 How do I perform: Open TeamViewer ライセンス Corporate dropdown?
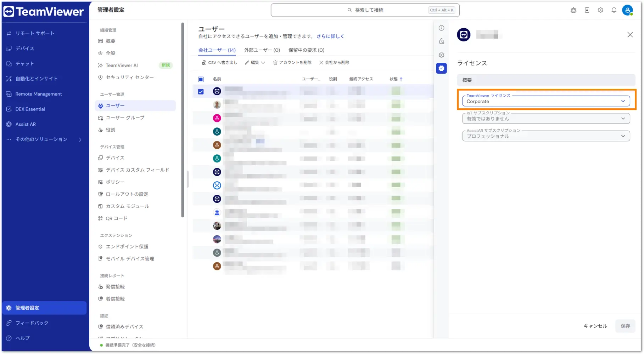(x=546, y=101)
